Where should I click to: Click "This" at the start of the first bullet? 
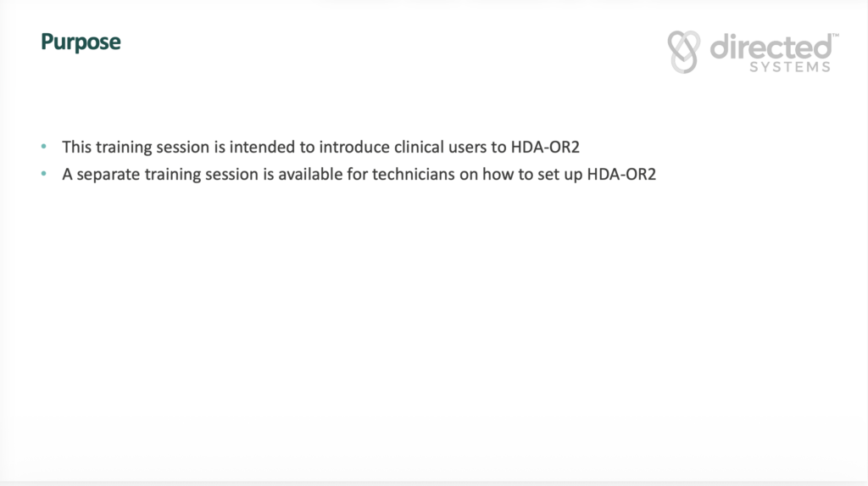click(x=76, y=147)
